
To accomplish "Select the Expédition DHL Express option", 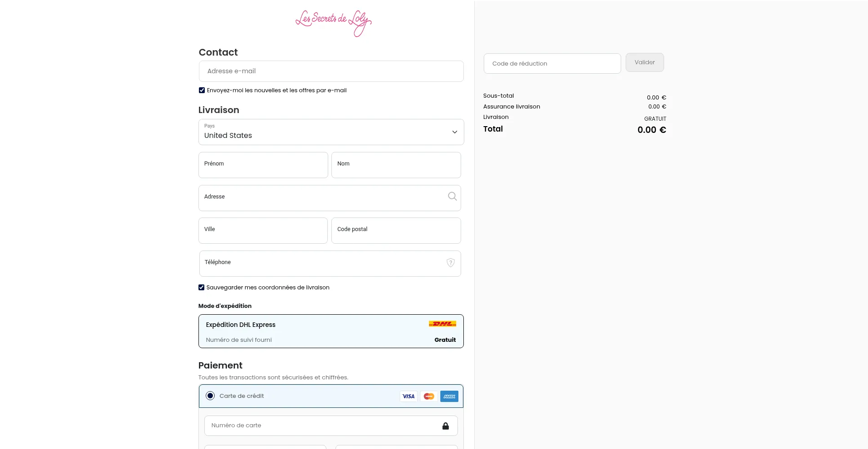I will (331, 331).
